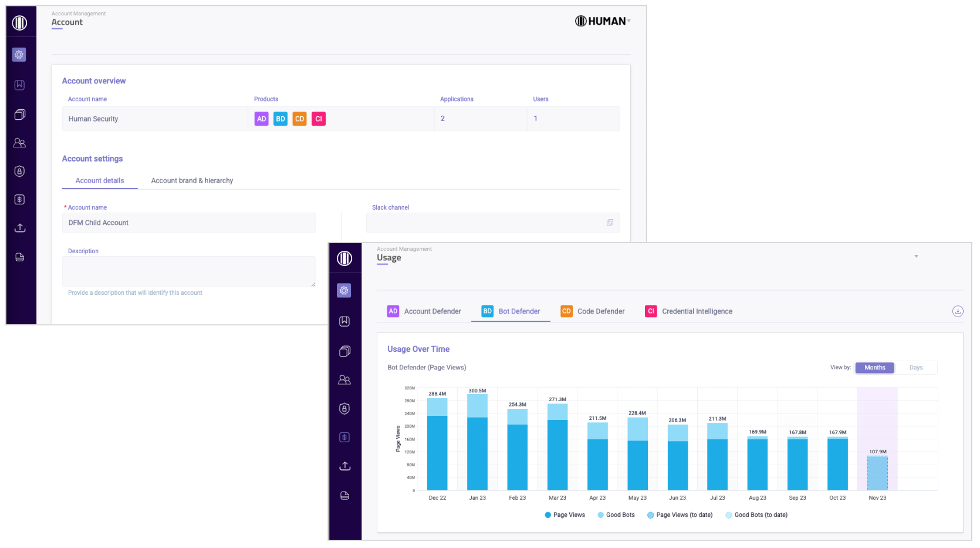Click the CI product badge in Account overview
Screen dimensions: 980x548
pos(319,119)
